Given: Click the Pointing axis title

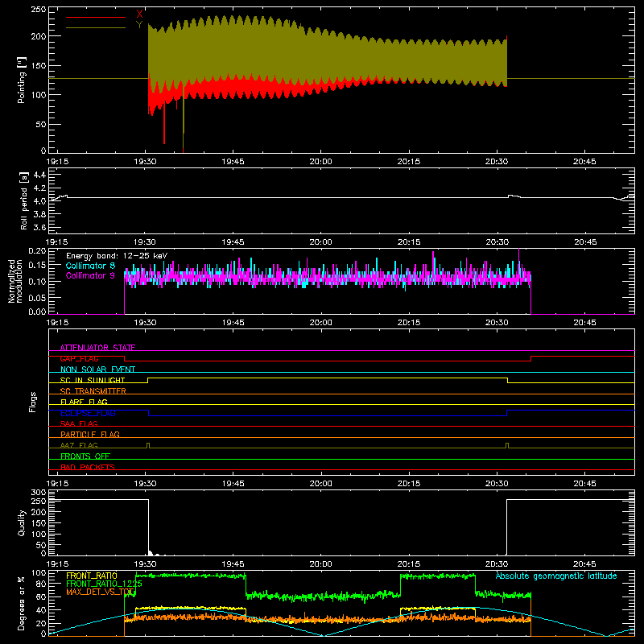Looking at the screenshot, I should [22, 80].
